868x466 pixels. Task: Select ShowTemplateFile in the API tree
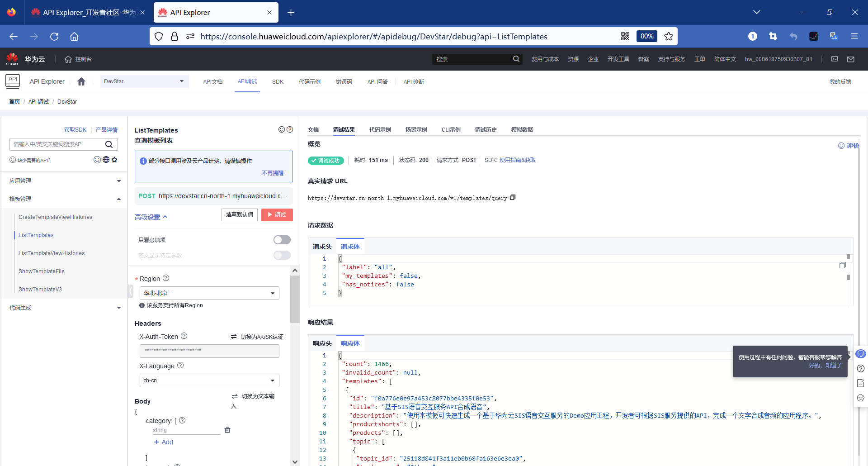(x=42, y=271)
